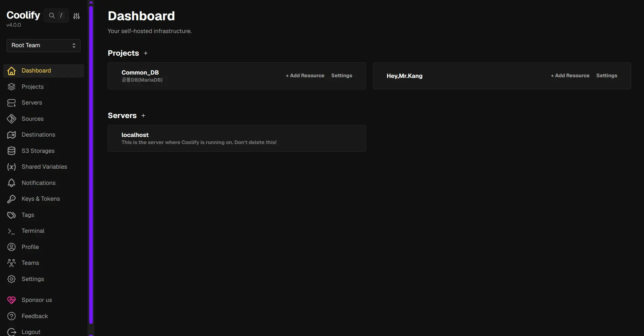Open the localhost server card
Image resolution: width=644 pixels, height=336 pixels.
tap(237, 138)
